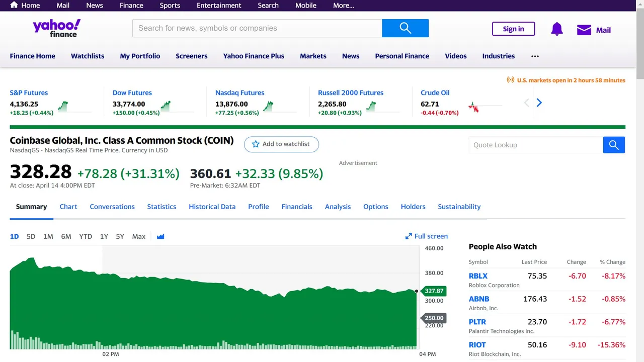
Task: Click the Quote Lookup input field
Action: pos(536,145)
